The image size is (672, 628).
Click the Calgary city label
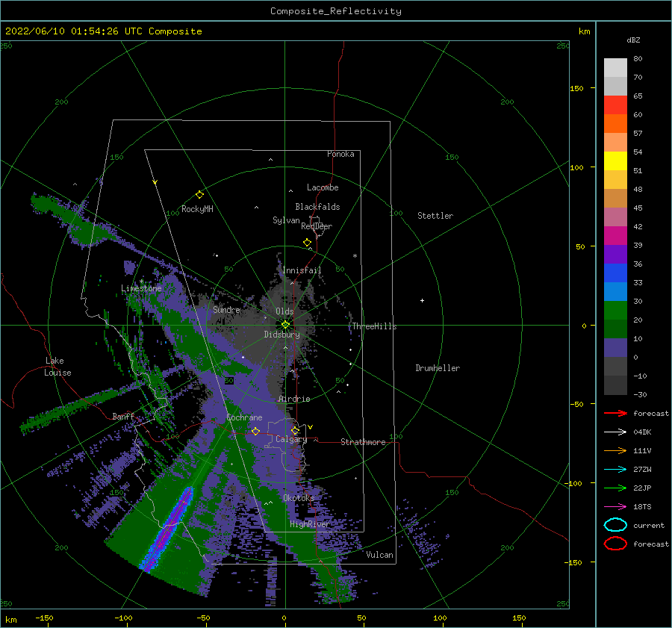(x=291, y=439)
